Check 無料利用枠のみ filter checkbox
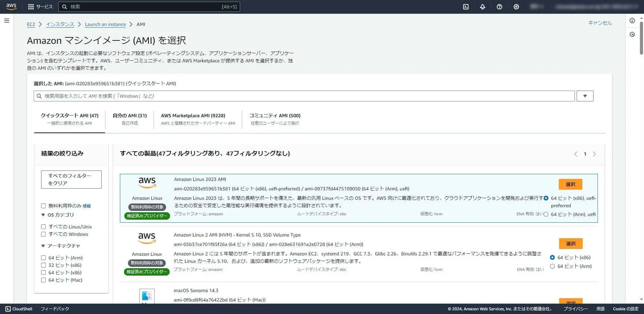Image resolution: width=644 pixels, height=314 pixels. click(x=43, y=206)
